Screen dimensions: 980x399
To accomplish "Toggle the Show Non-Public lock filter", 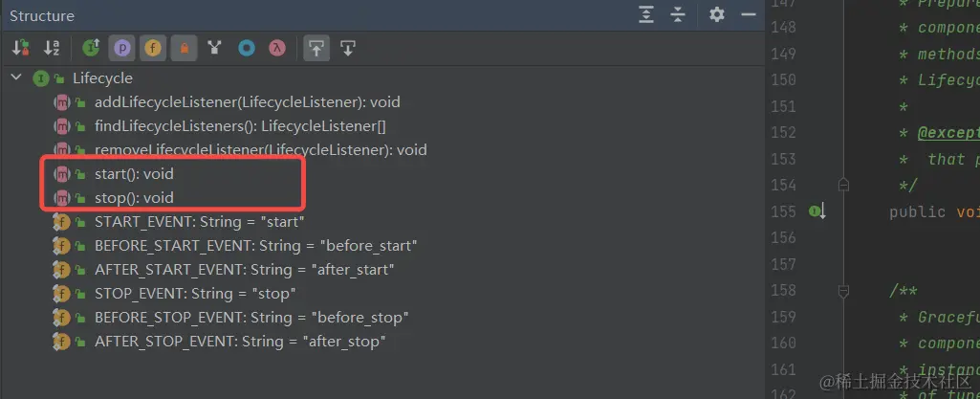I will point(184,48).
